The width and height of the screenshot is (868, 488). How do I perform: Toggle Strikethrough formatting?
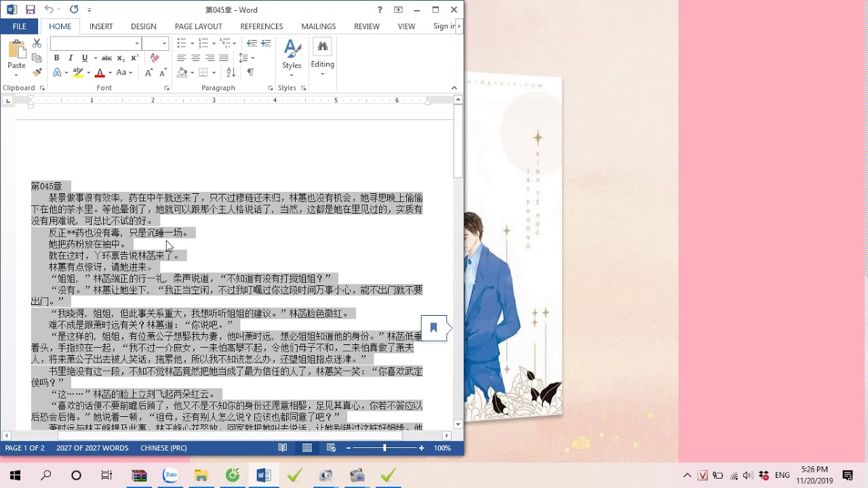[106, 58]
